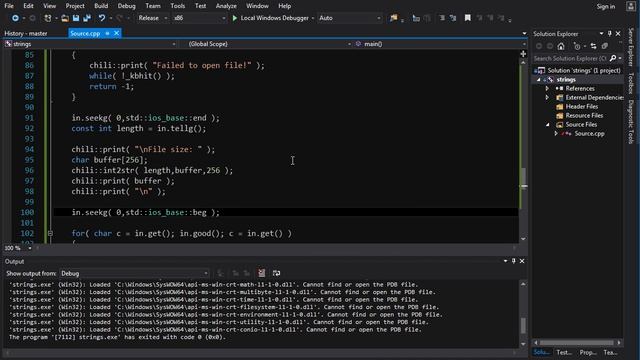Select the Resource Files folder
The image size is (640, 360).
click(584, 116)
